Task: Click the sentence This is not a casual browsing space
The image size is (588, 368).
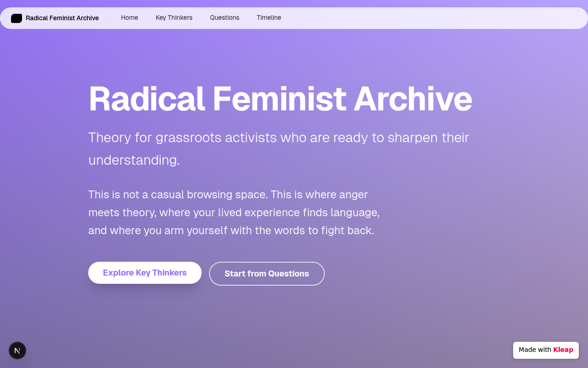Action: click(178, 195)
